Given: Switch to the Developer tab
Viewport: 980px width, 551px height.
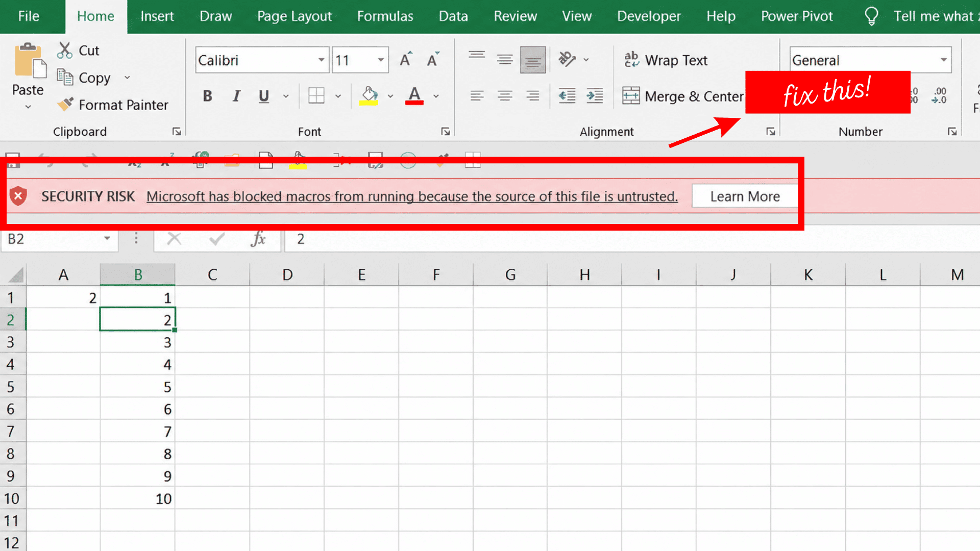Looking at the screenshot, I should 649,16.
